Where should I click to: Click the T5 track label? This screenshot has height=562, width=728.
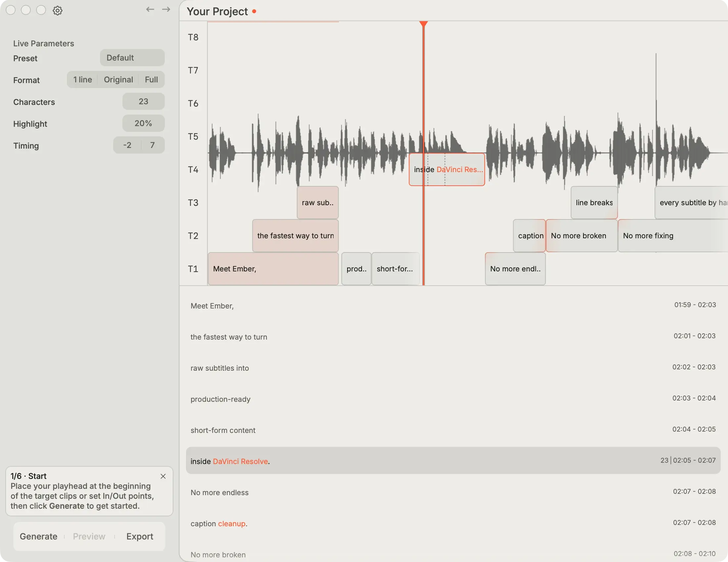tap(193, 137)
